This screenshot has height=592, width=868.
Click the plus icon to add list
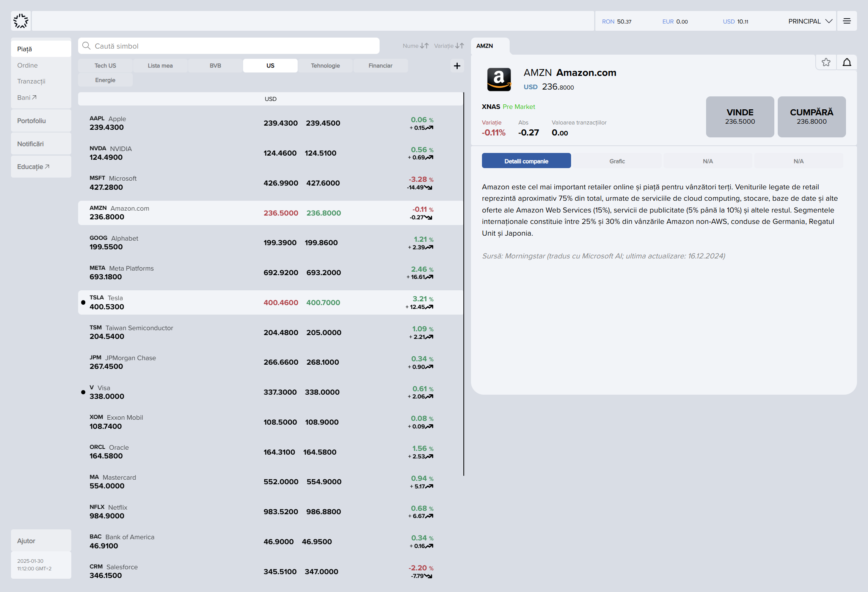pos(457,66)
